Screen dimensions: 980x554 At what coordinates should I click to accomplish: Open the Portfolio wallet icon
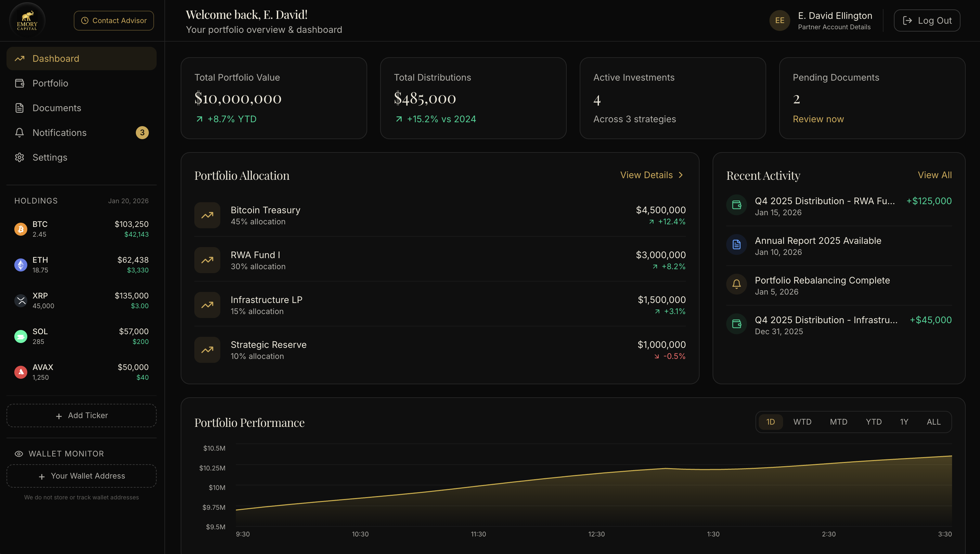(19, 83)
